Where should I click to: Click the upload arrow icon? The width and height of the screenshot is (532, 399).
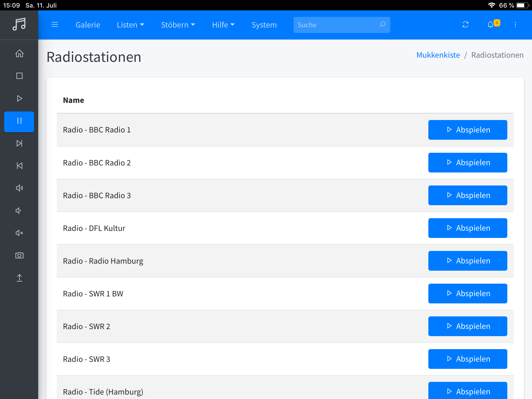pyautogui.click(x=19, y=278)
